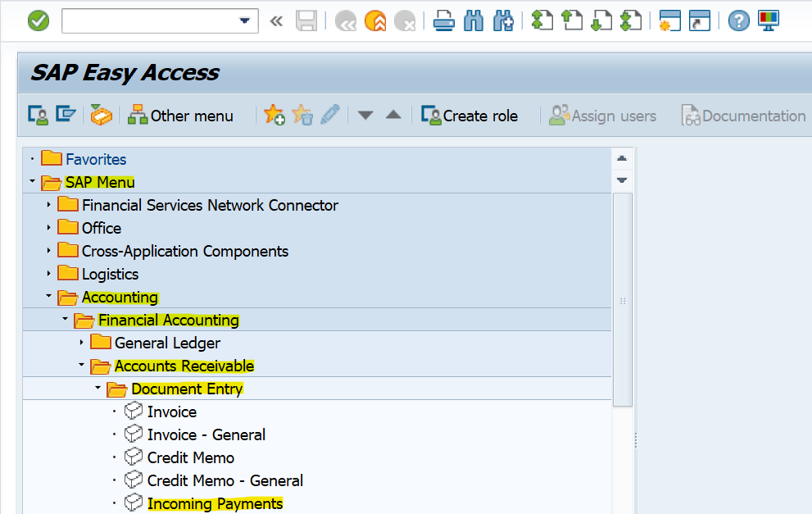Go to Next Page icon
Screen dimensions: 812x514
pos(601,20)
